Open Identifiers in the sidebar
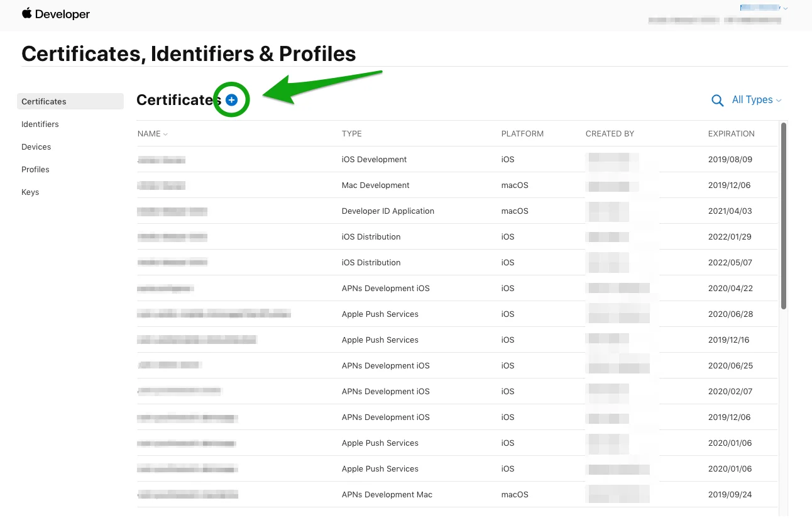Viewport: 812px width, 525px height. [40, 124]
